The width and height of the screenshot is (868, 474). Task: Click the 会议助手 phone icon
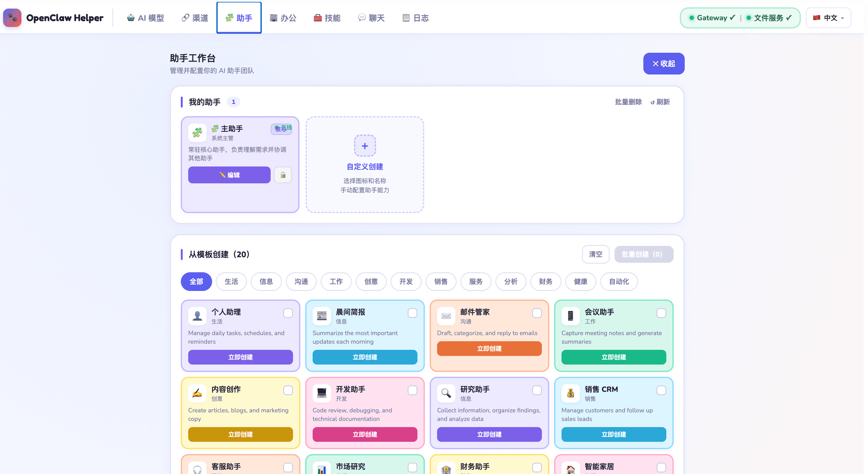(570, 316)
